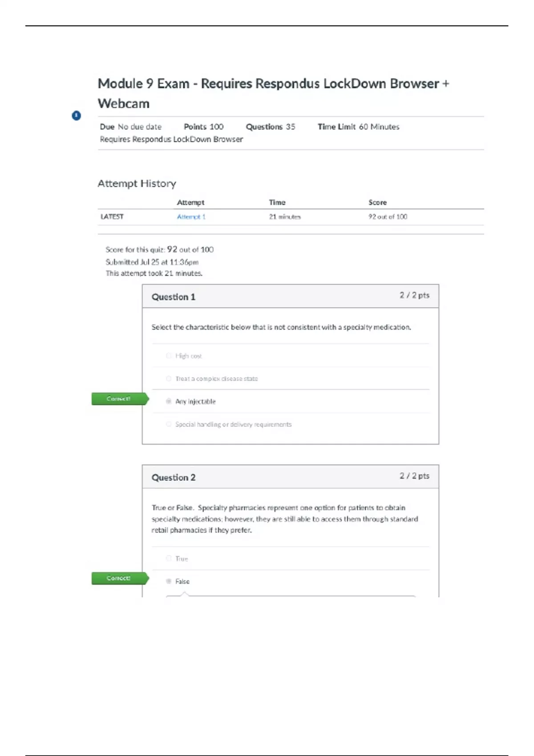Screen dimensions: 534x756
Task: Click the Correct! badge next to False
Action: pos(119,578)
